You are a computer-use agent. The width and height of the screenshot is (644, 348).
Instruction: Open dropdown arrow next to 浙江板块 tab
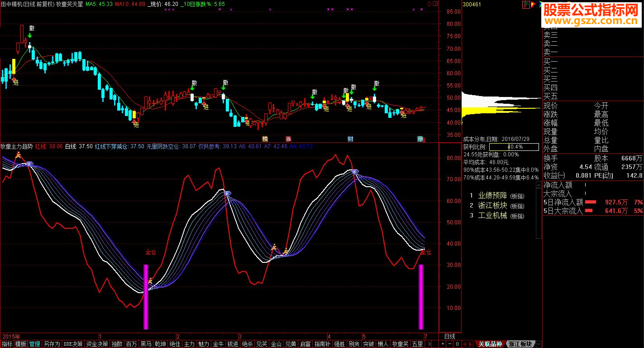539,344
